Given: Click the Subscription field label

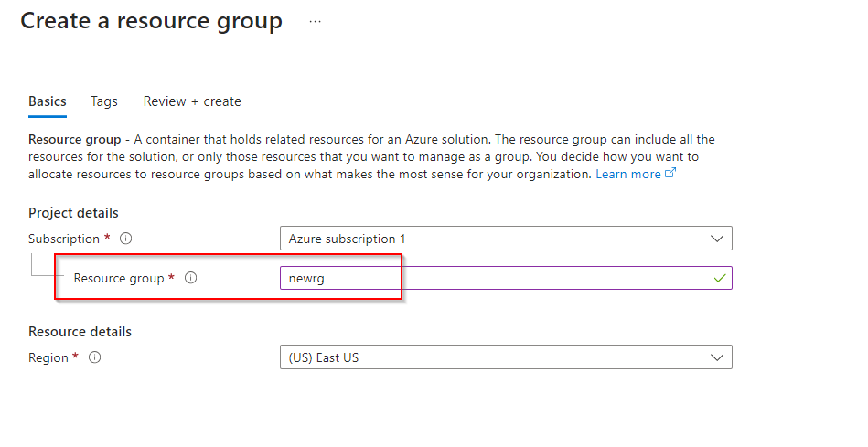Looking at the screenshot, I should tap(64, 239).
